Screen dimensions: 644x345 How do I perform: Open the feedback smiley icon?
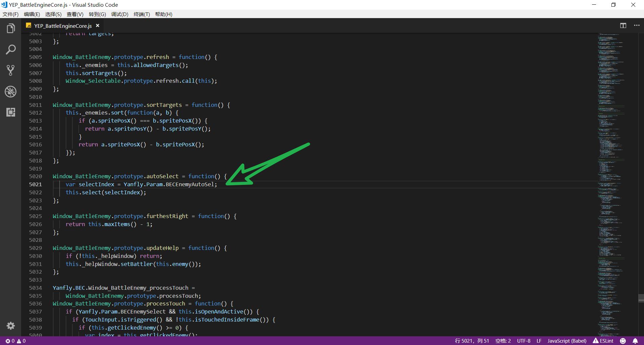[x=623, y=341]
